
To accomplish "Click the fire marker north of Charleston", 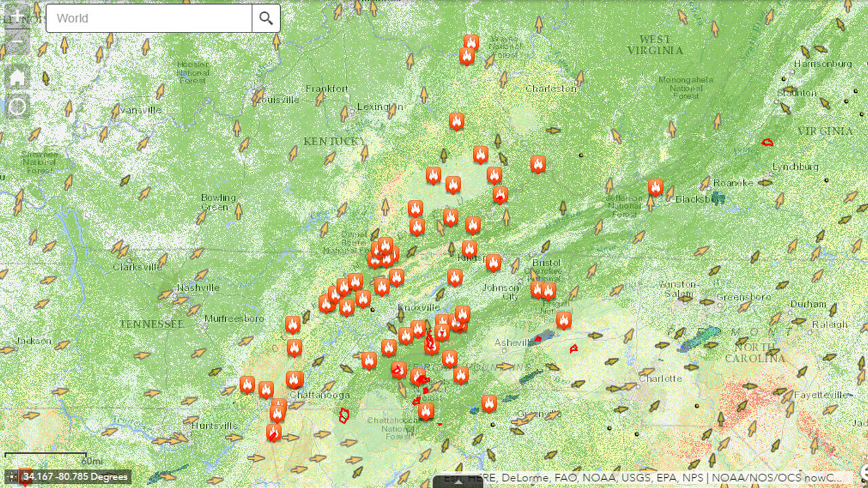I will point(471,43).
